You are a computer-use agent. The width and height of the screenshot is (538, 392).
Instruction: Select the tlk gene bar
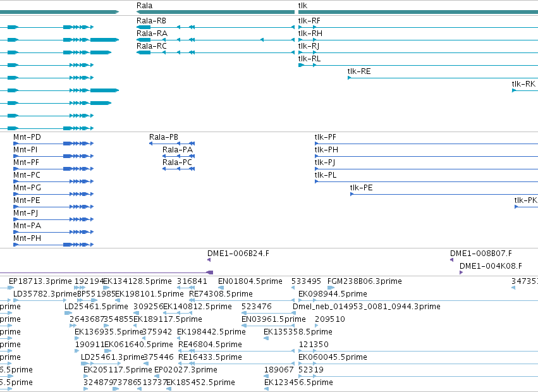point(418,12)
